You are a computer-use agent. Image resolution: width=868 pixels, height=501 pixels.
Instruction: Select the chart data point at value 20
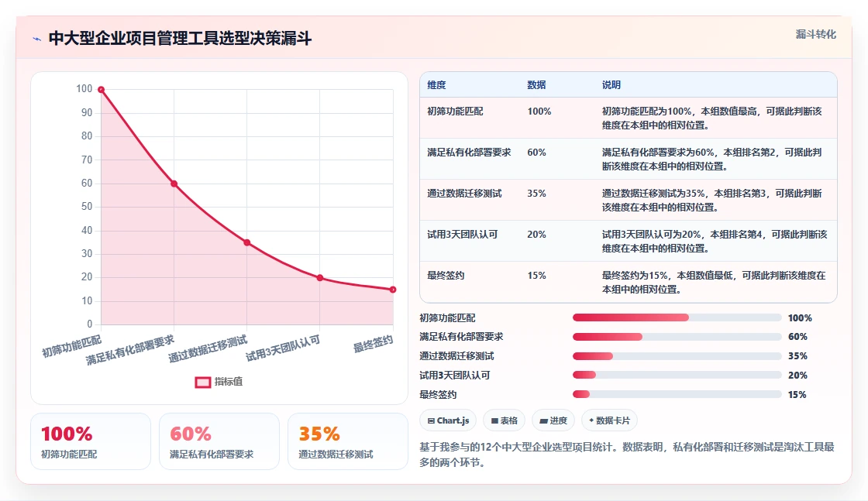(x=320, y=277)
